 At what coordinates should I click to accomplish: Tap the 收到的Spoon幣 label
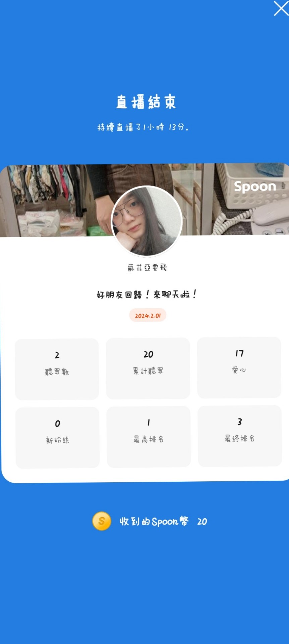154,521
